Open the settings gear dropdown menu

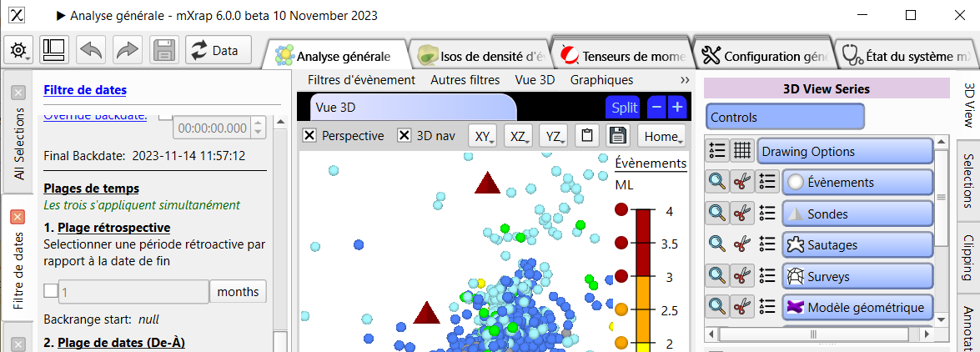coord(20,50)
